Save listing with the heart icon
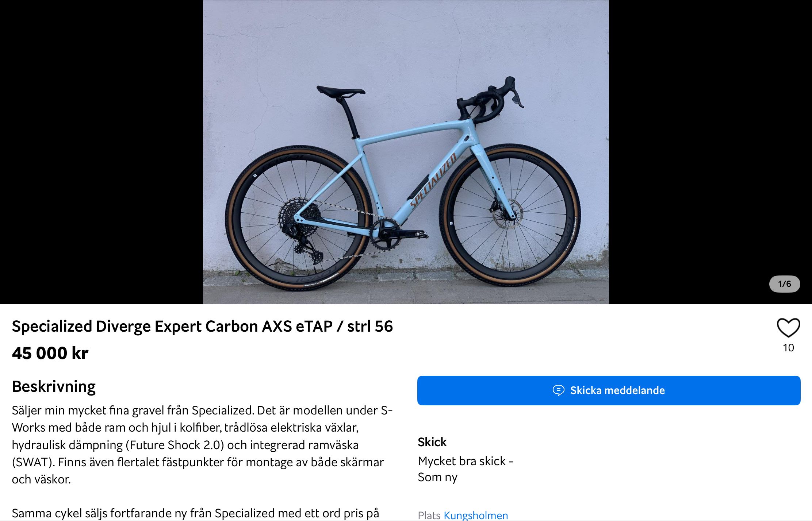 [788, 328]
